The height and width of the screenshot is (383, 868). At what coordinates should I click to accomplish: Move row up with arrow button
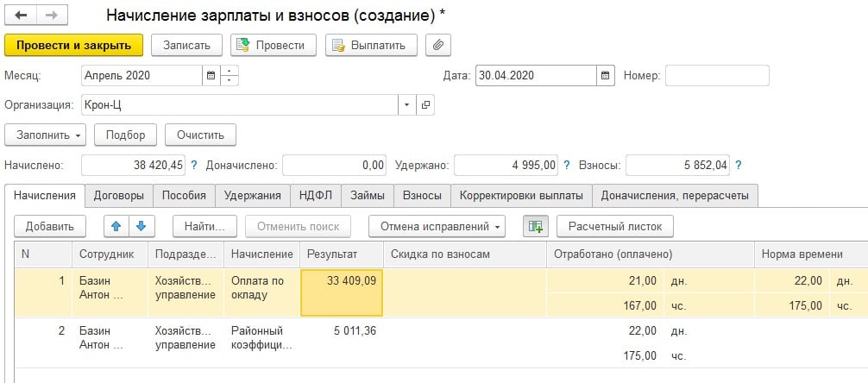coord(116,226)
